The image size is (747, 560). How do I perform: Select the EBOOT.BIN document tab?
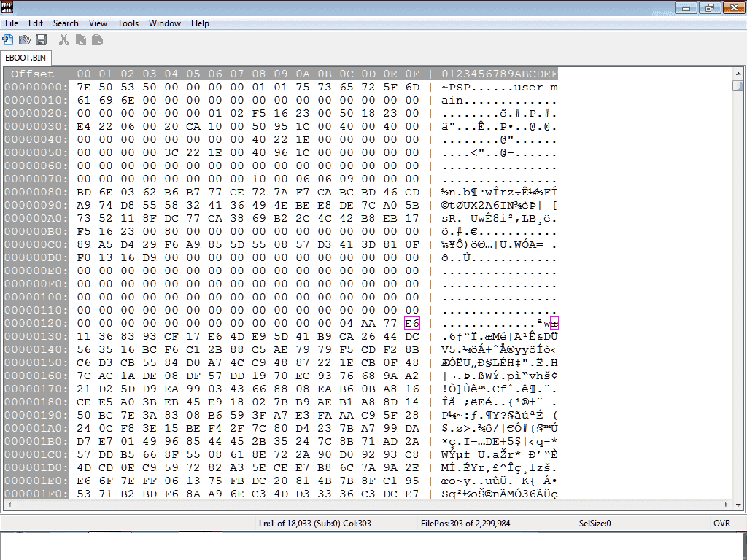pyautogui.click(x=26, y=58)
